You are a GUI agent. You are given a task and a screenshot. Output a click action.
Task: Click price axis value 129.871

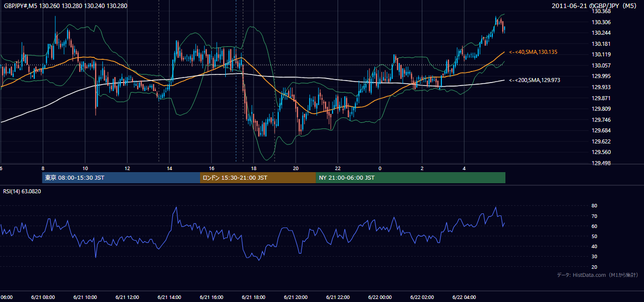tap(601, 98)
